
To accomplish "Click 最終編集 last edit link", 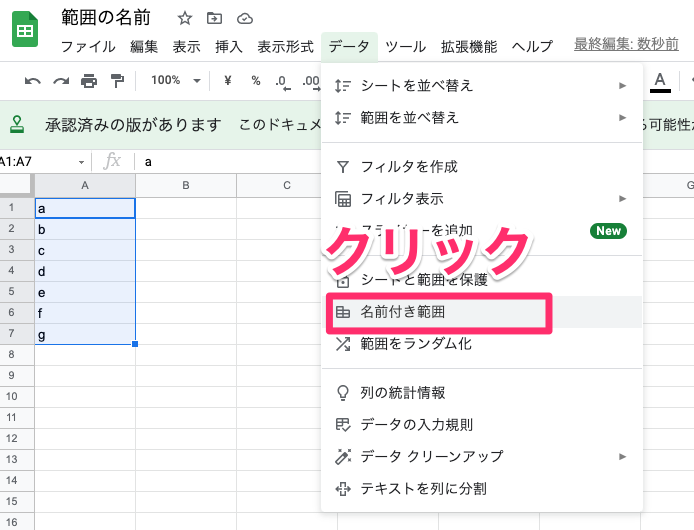I will (632, 45).
